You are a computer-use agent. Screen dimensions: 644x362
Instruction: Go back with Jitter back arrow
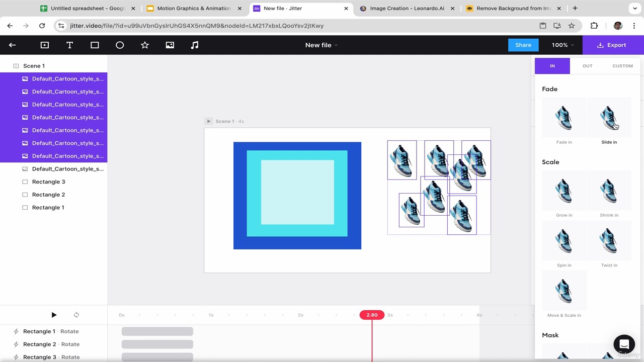click(12, 45)
